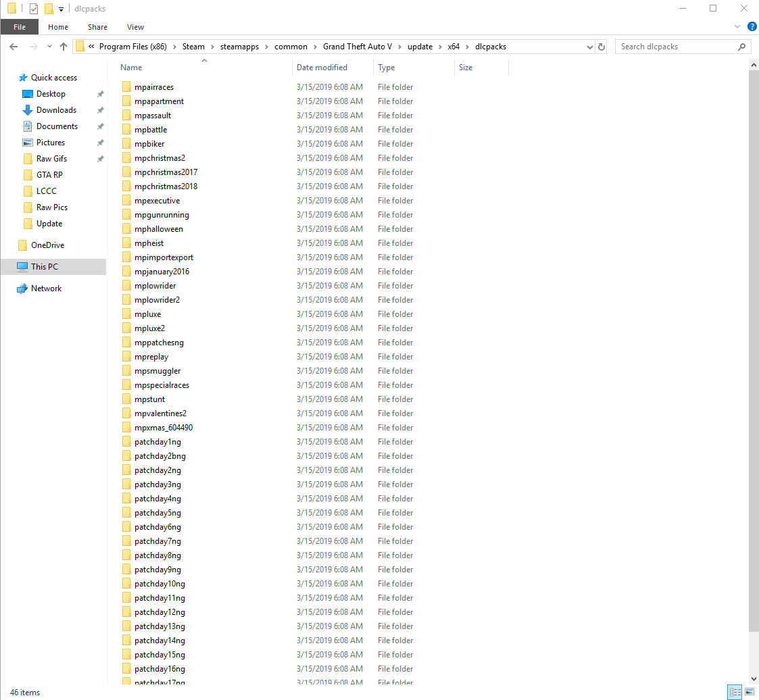This screenshot has height=700, width=759.
Task: Navigate to steamapps via the breadcrumb path
Action: point(239,47)
